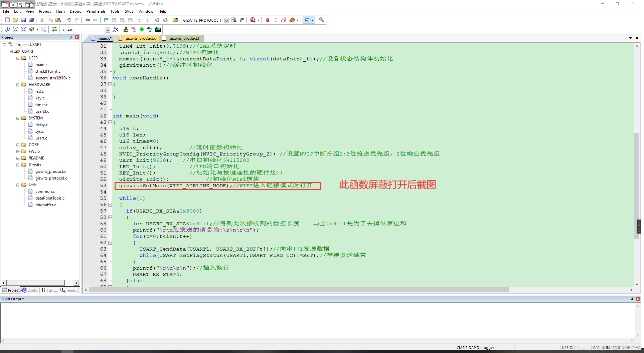The height and width of the screenshot is (353, 644).
Task: Select dataPointTools.c in Utils folder
Action: (x=50, y=198)
